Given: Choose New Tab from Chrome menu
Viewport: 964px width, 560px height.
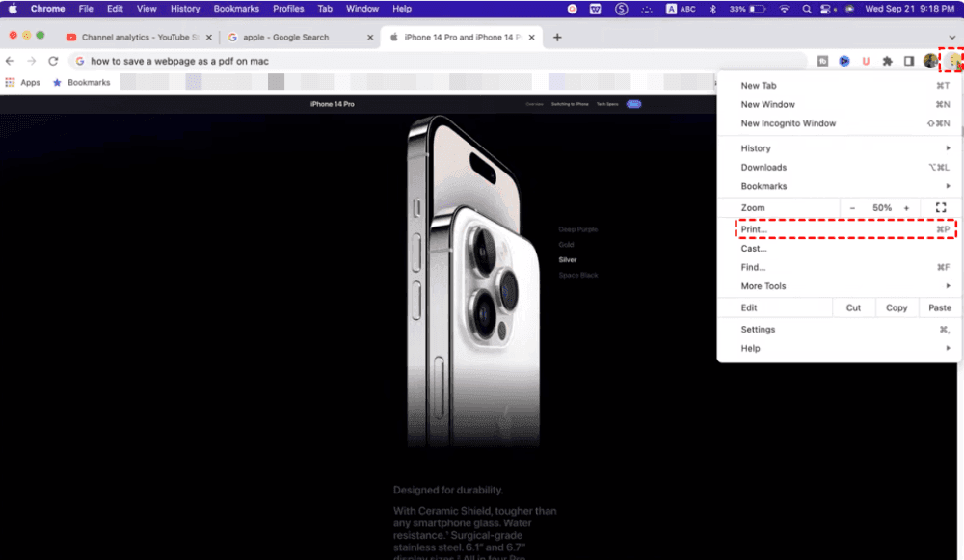Looking at the screenshot, I should tap(840, 86).
